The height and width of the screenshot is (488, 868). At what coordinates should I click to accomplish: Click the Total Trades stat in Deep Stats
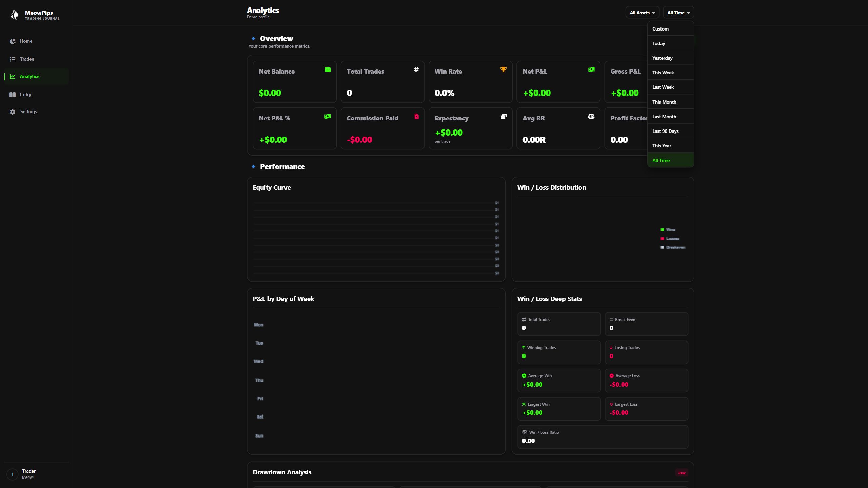coord(559,324)
